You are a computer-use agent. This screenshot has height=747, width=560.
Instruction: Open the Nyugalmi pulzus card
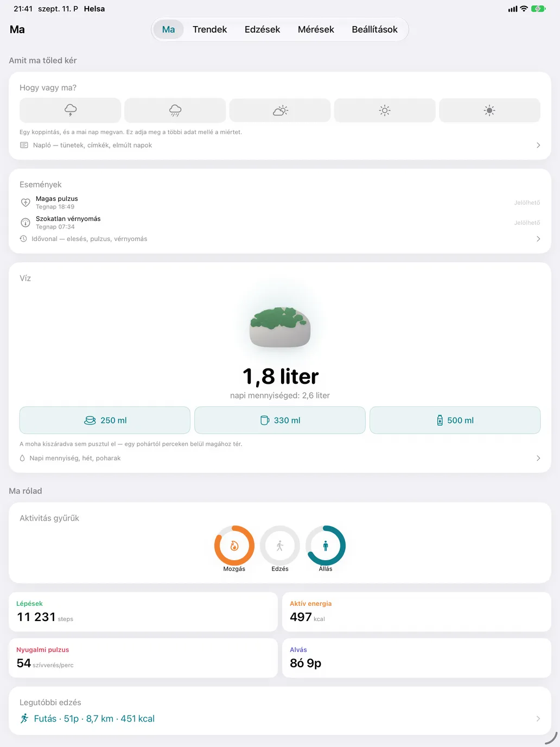[143, 658]
